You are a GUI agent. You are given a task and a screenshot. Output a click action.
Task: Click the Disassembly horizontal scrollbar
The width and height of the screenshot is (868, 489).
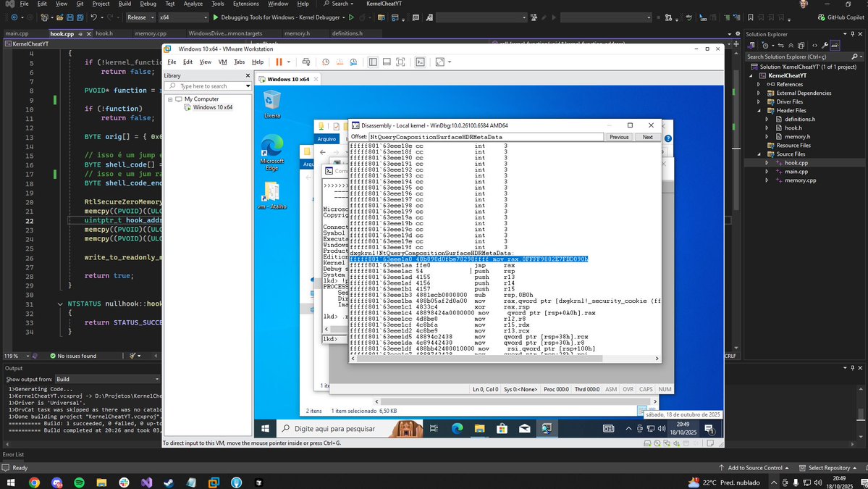(506, 359)
